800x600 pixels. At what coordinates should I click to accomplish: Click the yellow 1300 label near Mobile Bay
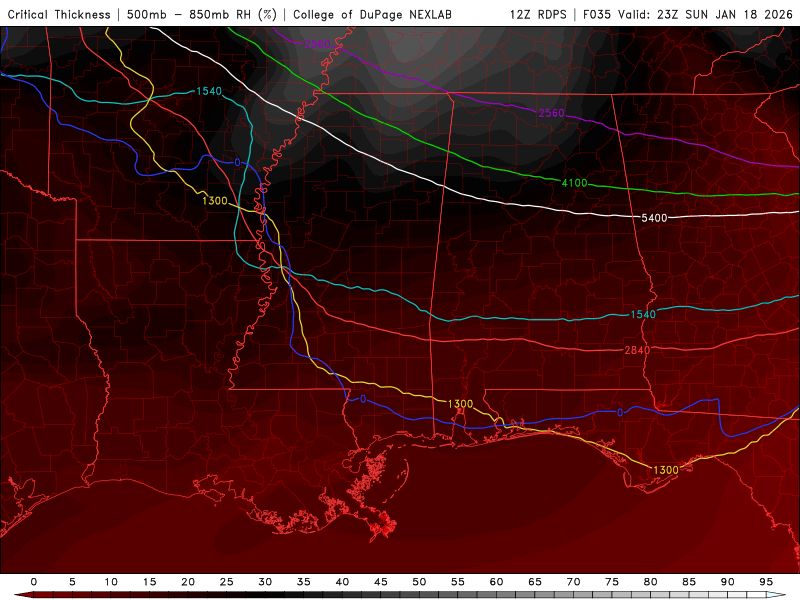pos(460,404)
